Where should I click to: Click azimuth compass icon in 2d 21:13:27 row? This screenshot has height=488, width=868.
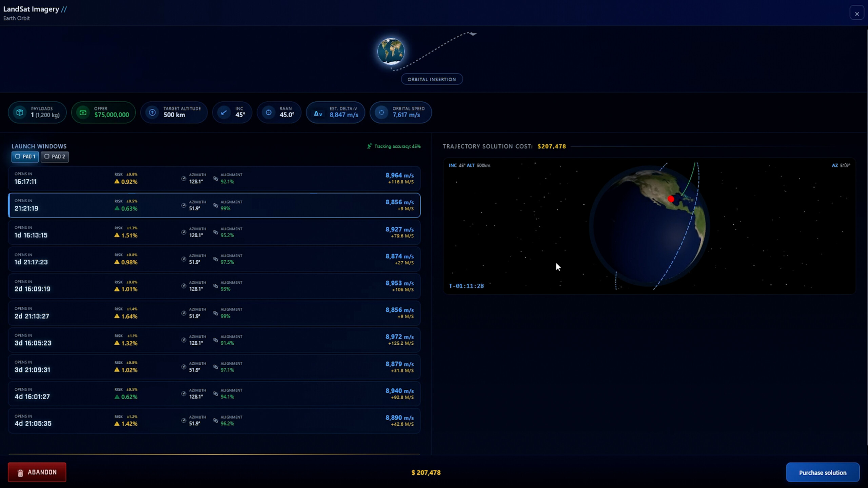click(184, 313)
